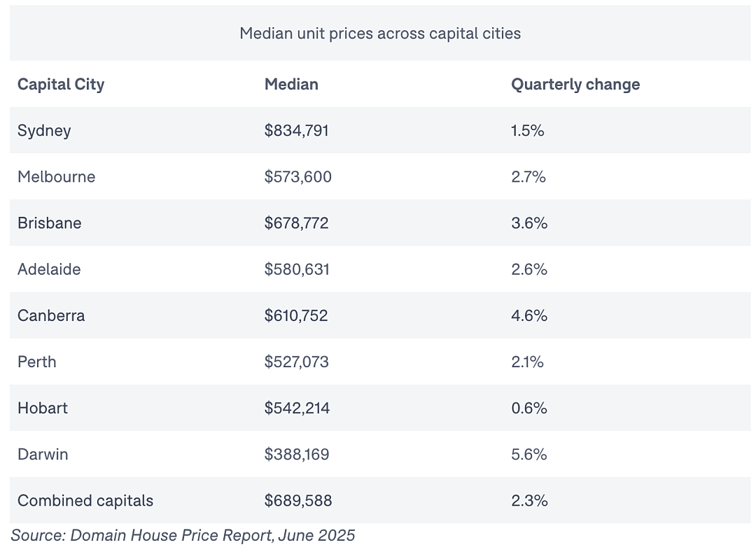Click the Median column header
Viewport: 756px width, 554px height.
291,85
